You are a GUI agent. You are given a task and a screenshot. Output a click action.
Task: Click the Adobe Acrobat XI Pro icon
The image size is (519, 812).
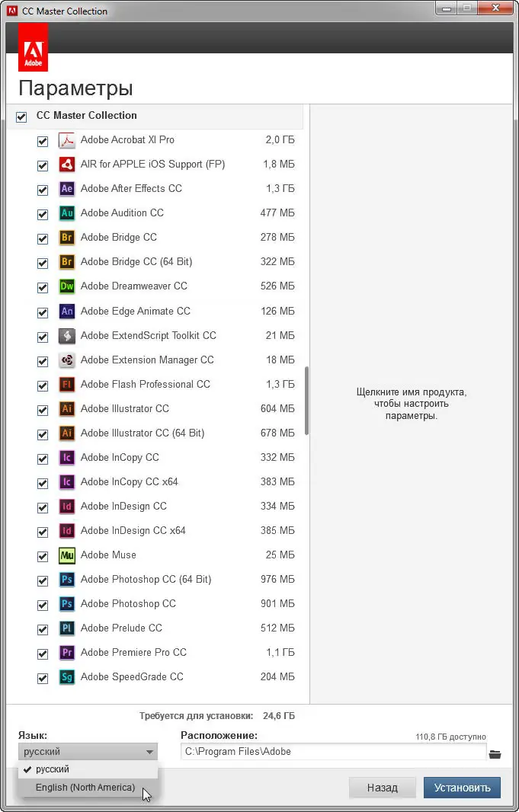click(67, 140)
